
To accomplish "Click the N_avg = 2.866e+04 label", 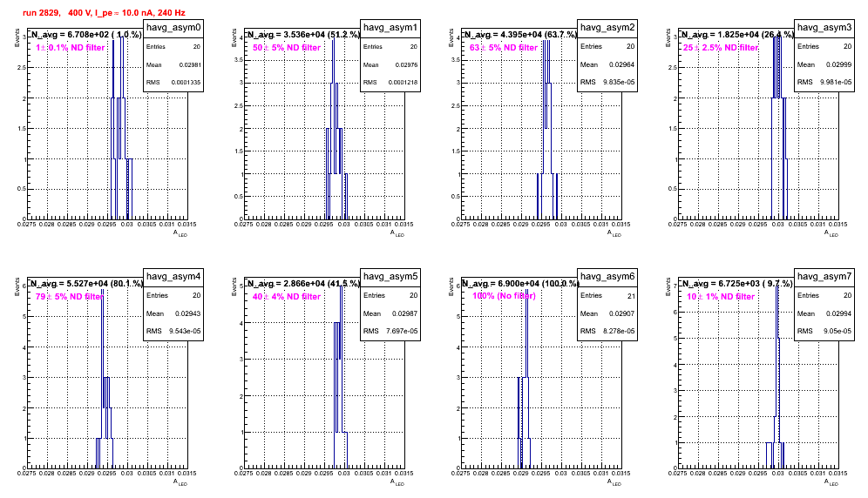I will tap(303, 284).
